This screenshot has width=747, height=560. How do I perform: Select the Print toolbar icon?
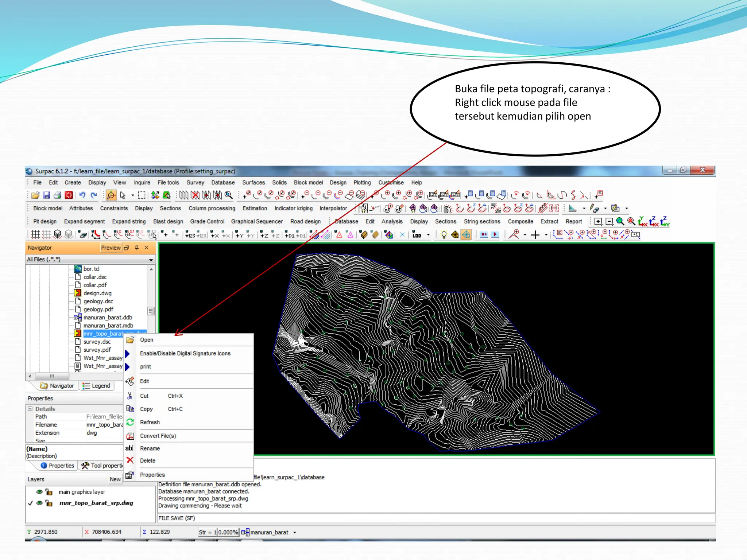[x=57, y=195]
